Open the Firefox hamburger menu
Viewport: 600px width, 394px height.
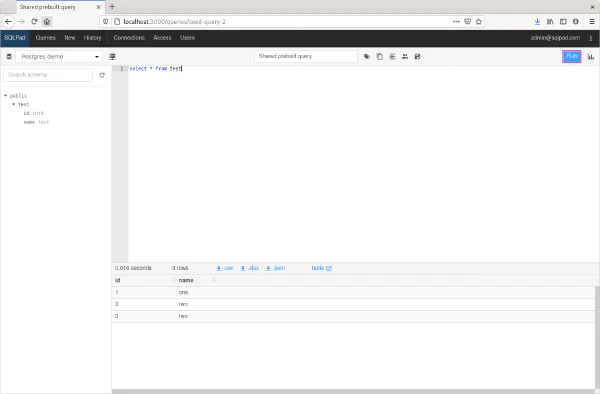(592, 22)
